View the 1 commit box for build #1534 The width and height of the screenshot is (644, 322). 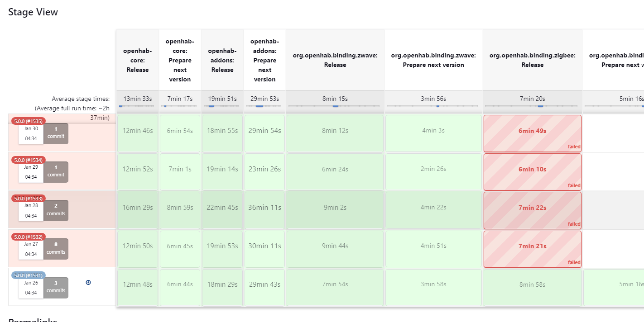point(56,171)
